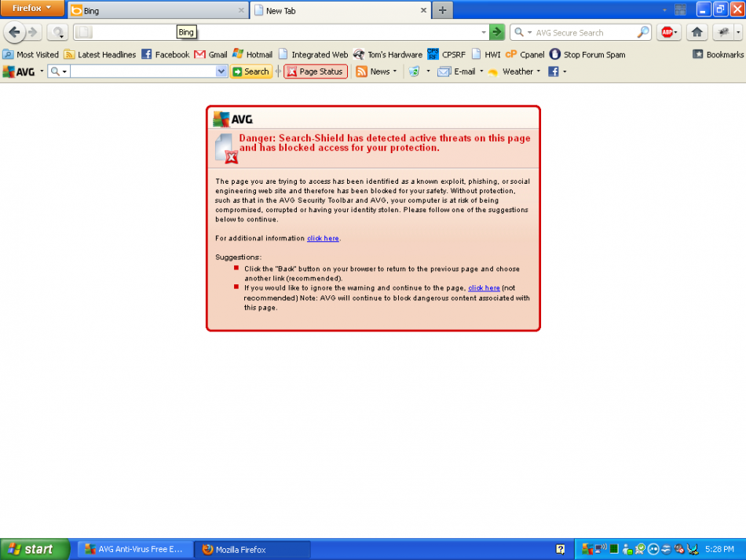Click the Page Status button
The image size is (746, 560).
tap(316, 71)
